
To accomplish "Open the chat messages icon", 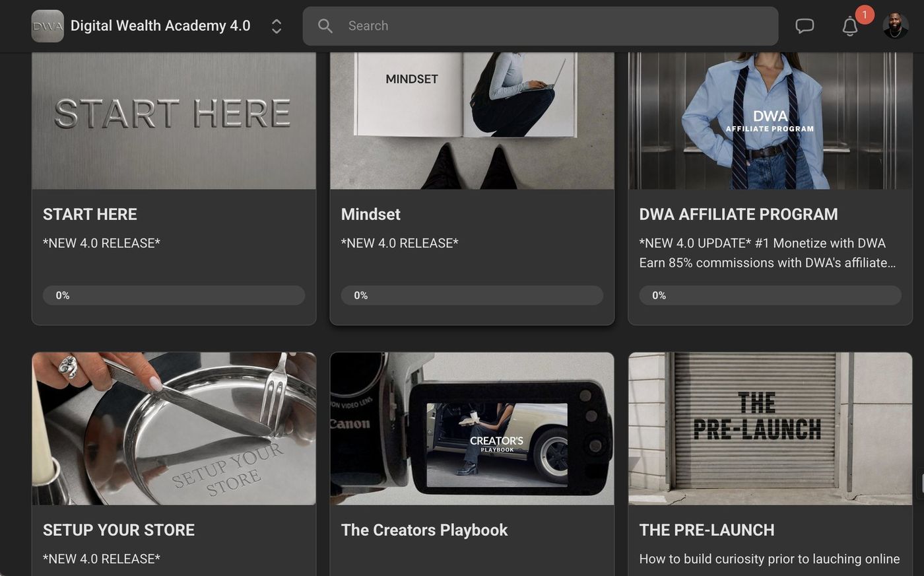I will [804, 26].
